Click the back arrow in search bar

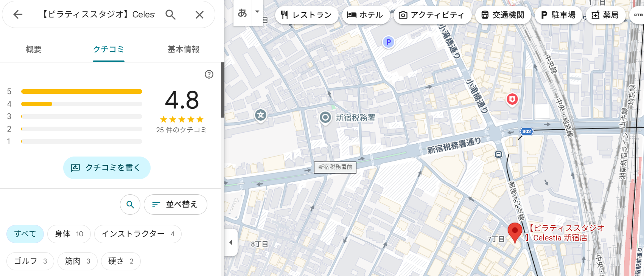(x=18, y=15)
